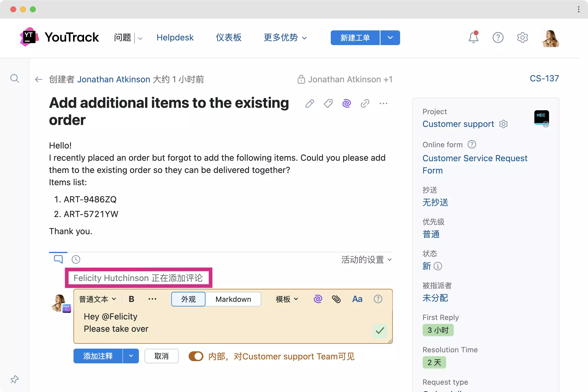The width and height of the screenshot is (588, 392).
Task: Click the paperclip attach file icon
Action: pos(336,299)
